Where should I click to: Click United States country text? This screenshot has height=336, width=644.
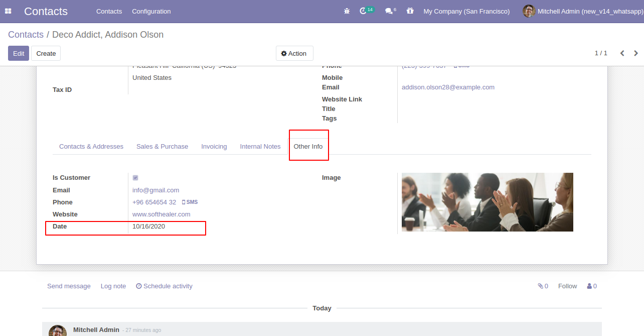pyautogui.click(x=152, y=78)
